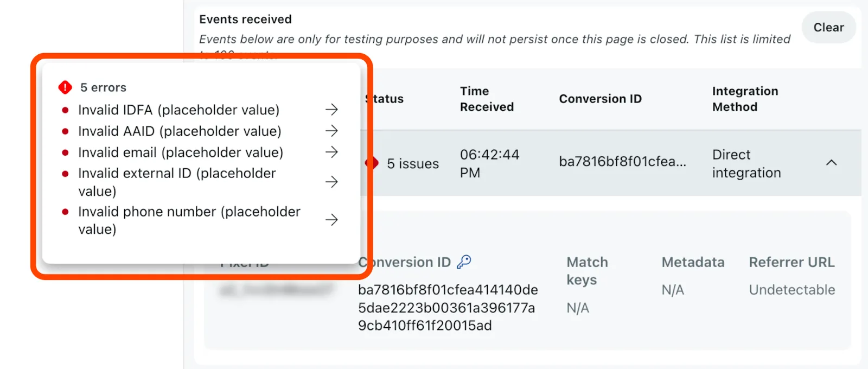Open details for the Invalid external ID error
868x369 pixels.
pos(331,182)
